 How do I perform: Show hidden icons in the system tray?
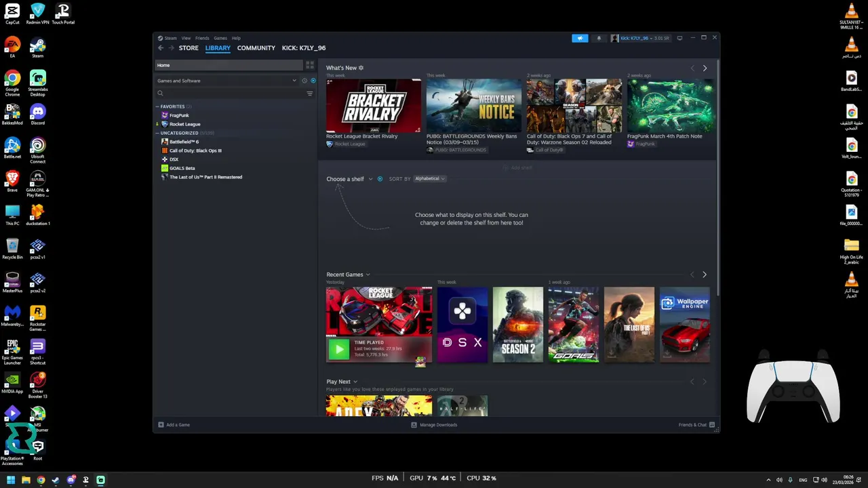[x=768, y=480]
